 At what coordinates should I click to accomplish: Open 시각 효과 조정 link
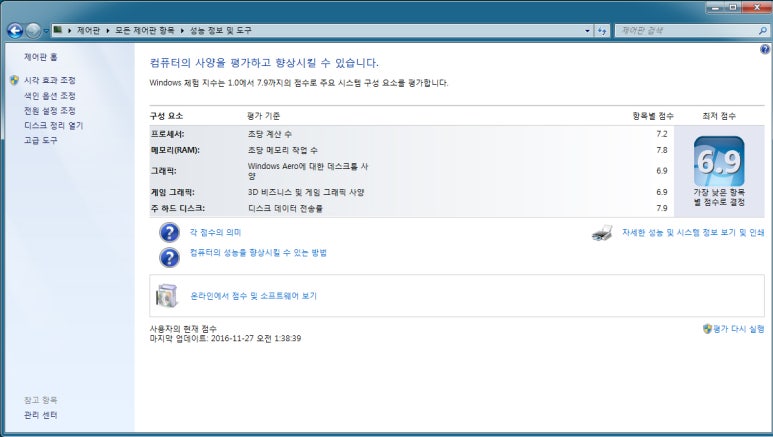click(50, 80)
